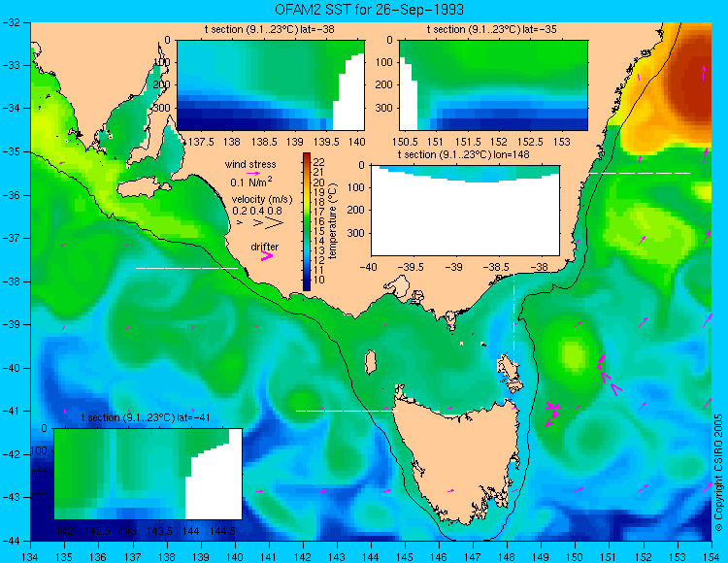This screenshot has height=563, width=728.
Task: Click the '134' longitude label on main axis
Action: point(31,557)
